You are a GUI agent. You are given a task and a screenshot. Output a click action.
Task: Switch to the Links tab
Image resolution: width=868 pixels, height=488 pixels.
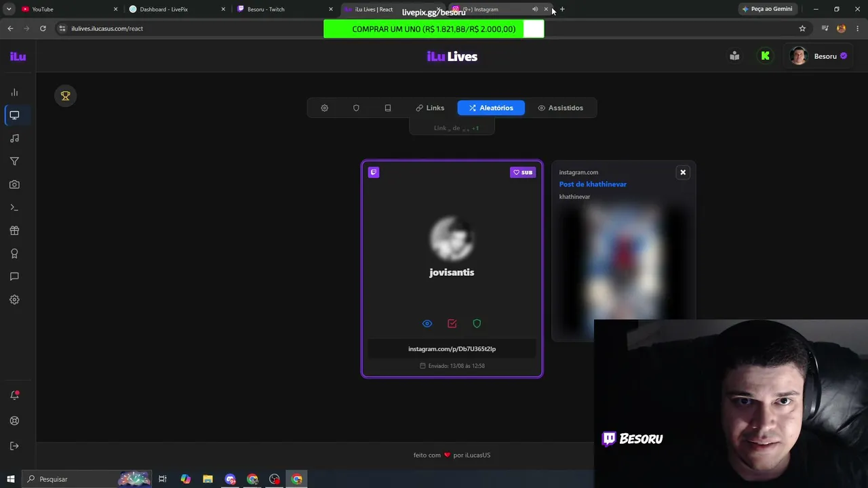tap(430, 108)
